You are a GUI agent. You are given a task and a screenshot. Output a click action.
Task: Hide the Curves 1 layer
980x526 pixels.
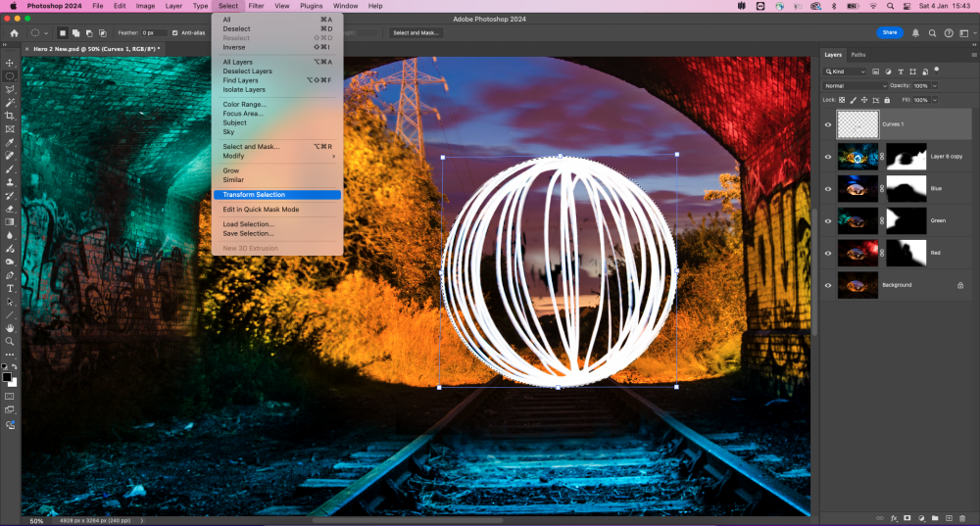[828, 124]
